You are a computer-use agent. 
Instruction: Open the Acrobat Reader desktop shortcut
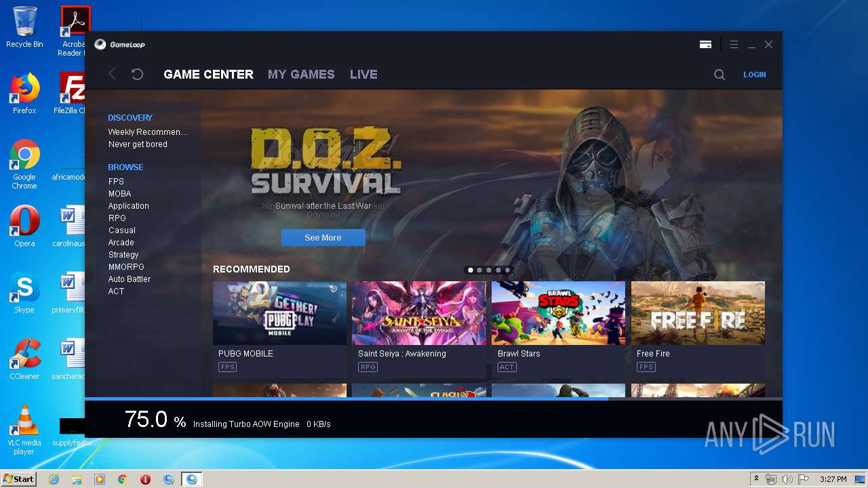(x=73, y=31)
